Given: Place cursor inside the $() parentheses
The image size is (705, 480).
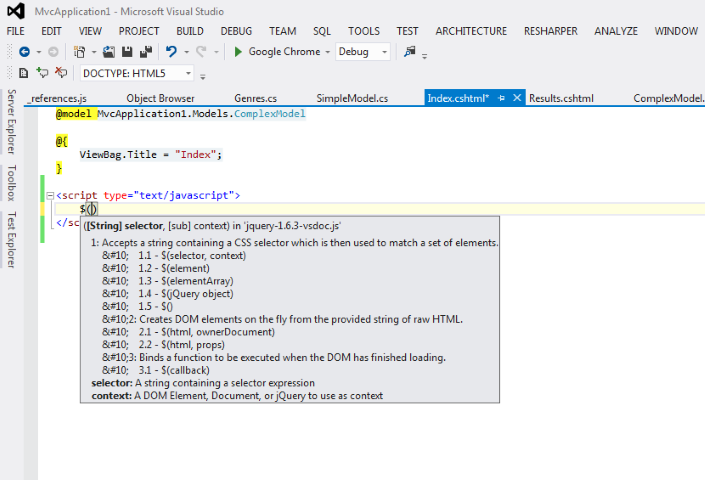Looking at the screenshot, I should pyautogui.click(x=92, y=209).
